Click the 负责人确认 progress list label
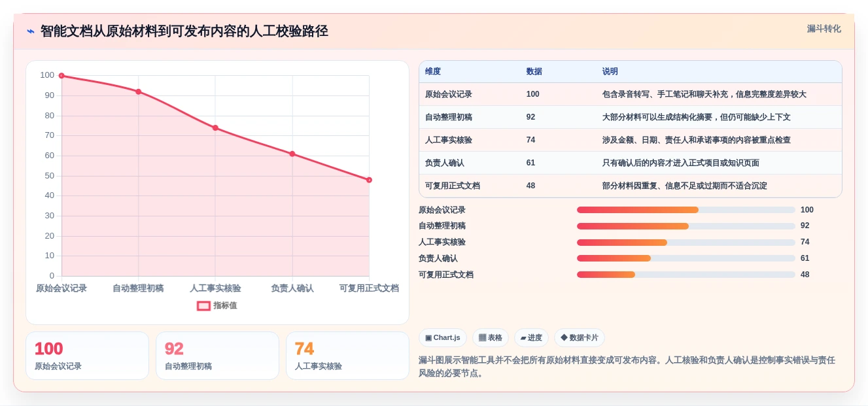The image size is (868, 406). pos(438,258)
